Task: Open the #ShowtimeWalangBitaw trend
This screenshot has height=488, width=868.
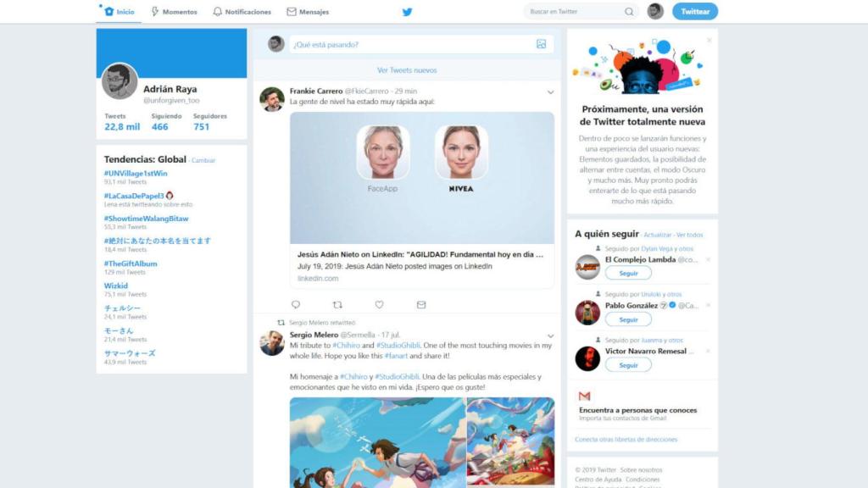Action: [x=146, y=219]
